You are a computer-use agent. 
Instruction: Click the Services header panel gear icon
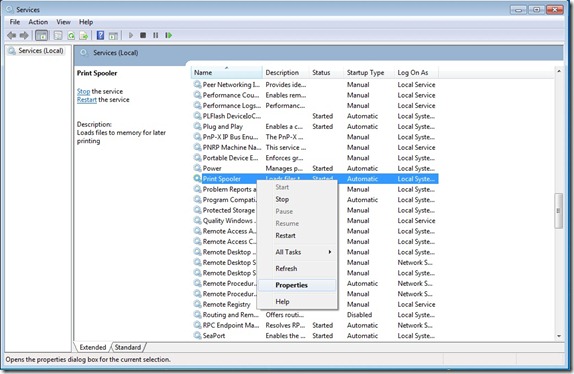84,53
